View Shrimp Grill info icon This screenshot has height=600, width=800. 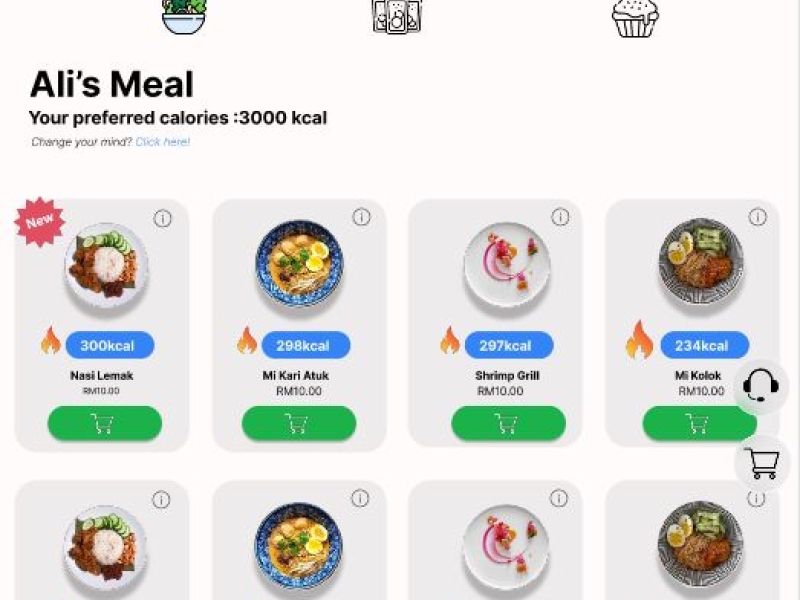[560, 217]
